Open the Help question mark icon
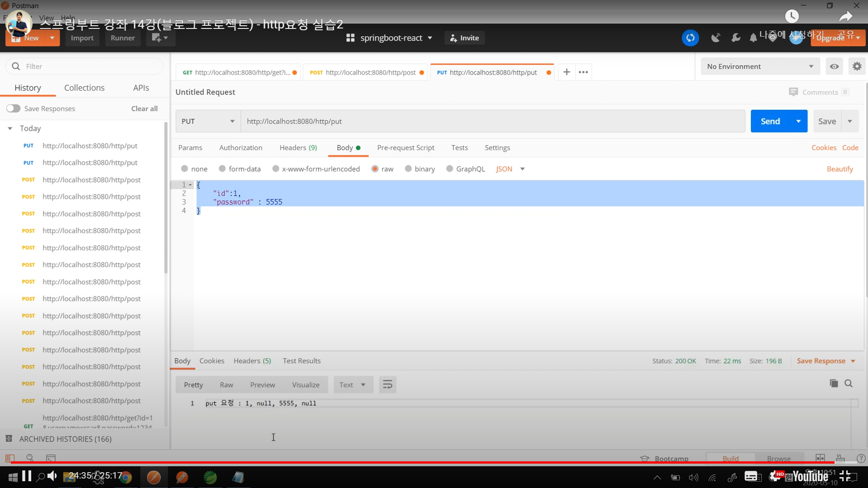 (x=861, y=458)
